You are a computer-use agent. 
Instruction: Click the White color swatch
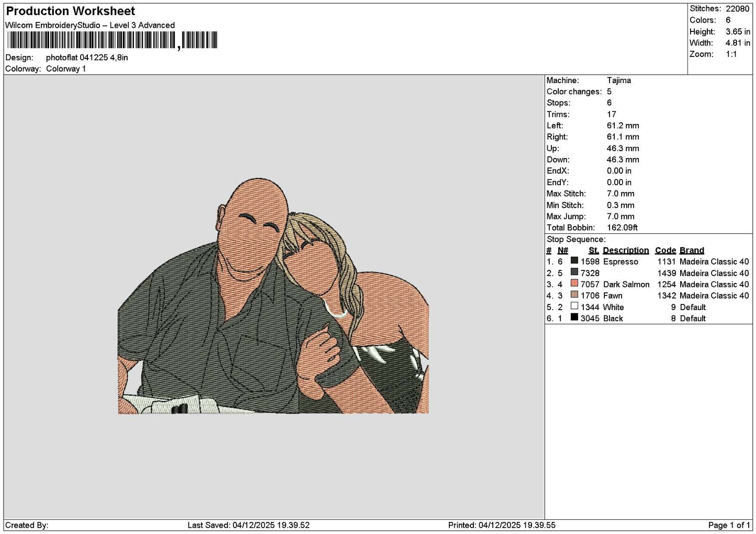coord(574,306)
